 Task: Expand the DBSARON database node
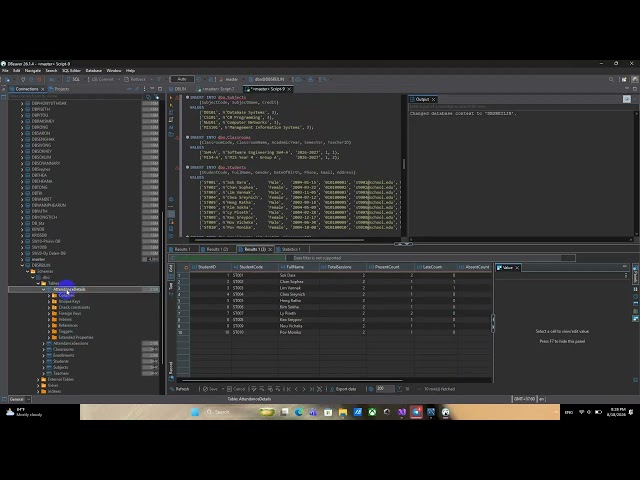point(22,133)
